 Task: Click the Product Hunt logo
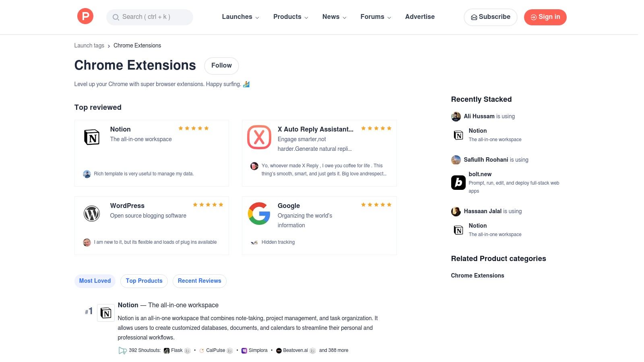(85, 16)
